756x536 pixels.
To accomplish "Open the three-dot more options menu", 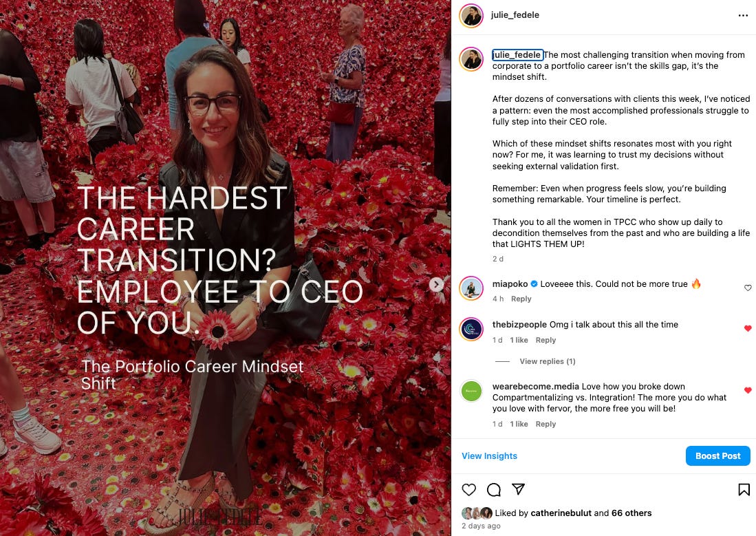I will (743, 15).
